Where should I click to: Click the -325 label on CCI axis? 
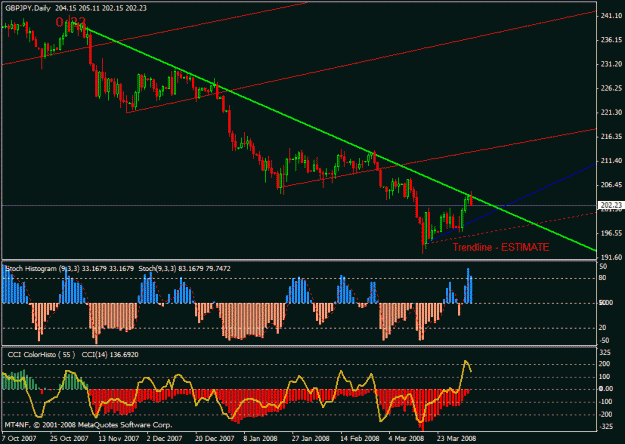[x=605, y=427]
